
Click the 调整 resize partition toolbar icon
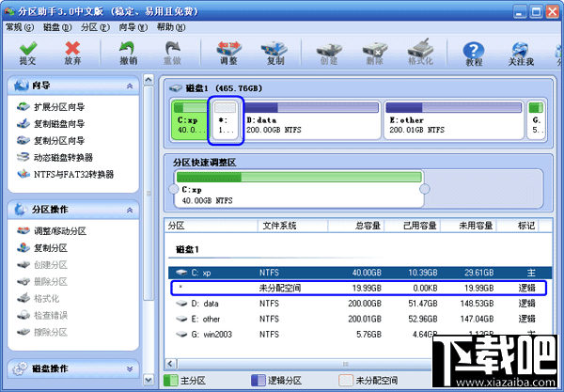[x=228, y=49]
